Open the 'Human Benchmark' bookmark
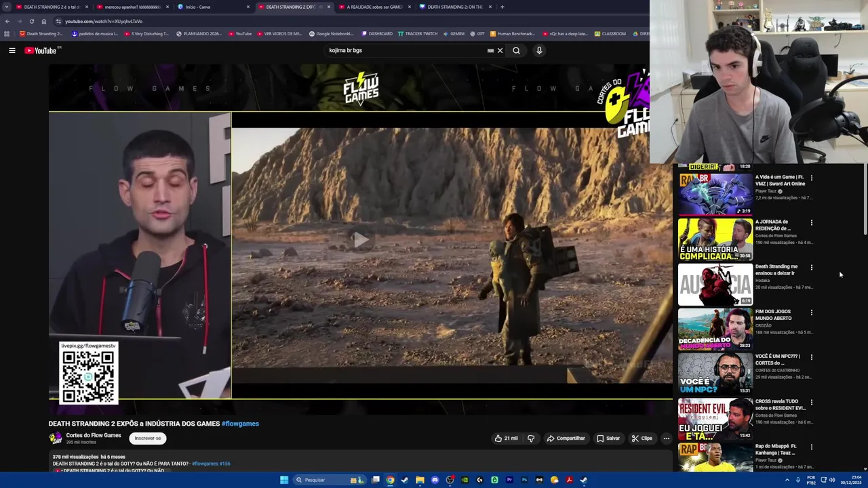This screenshot has width=868, height=488. point(513,33)
